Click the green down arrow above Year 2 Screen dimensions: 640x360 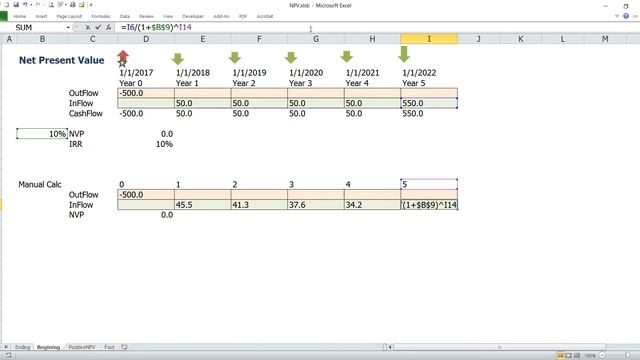(234, 58)
